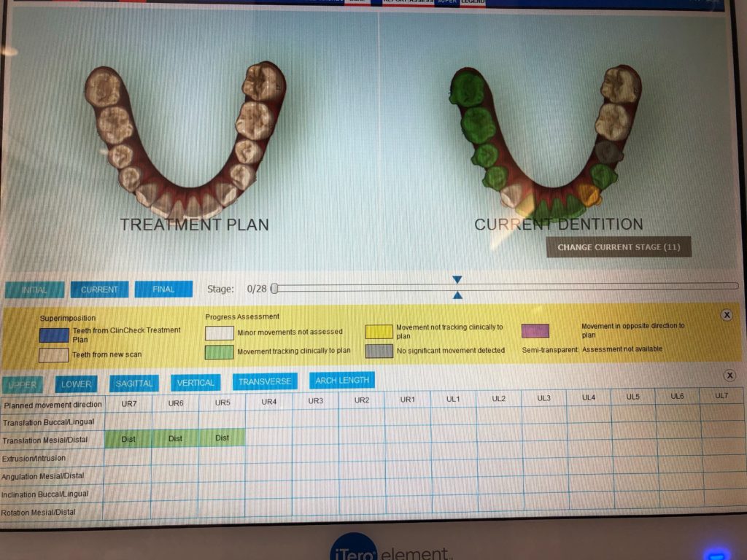
Task: Click the Change Current Stage (11) button
Action: click(619, 247)
